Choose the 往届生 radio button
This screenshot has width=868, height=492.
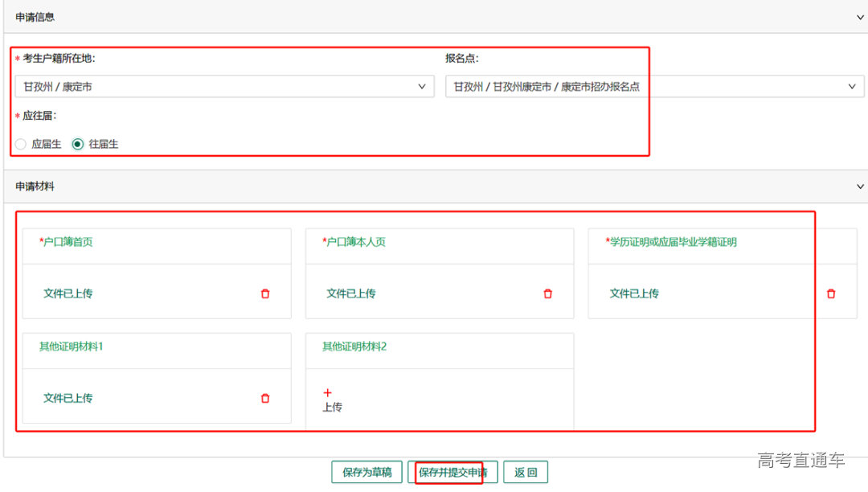78,145
